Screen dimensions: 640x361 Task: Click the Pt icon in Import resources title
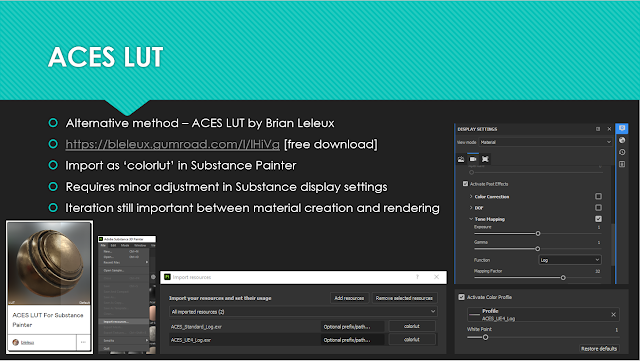click(167, 277)
